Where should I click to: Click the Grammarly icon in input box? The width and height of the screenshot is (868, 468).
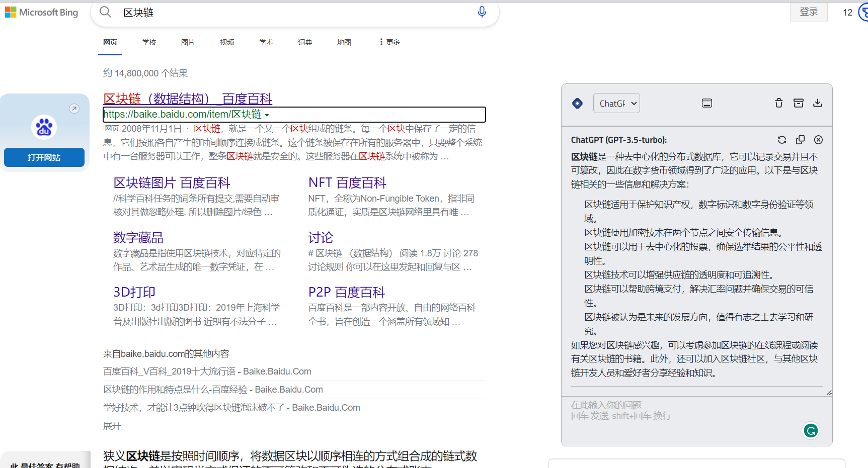point(811,431)
